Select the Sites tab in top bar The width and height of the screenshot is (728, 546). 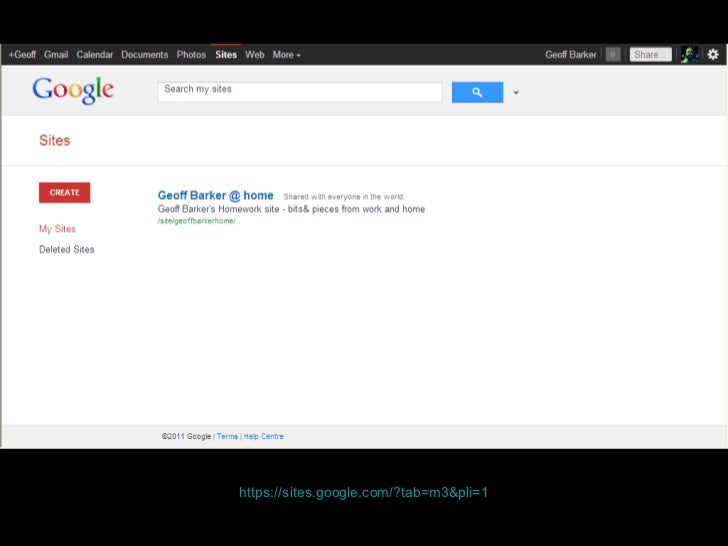[226, 55]
